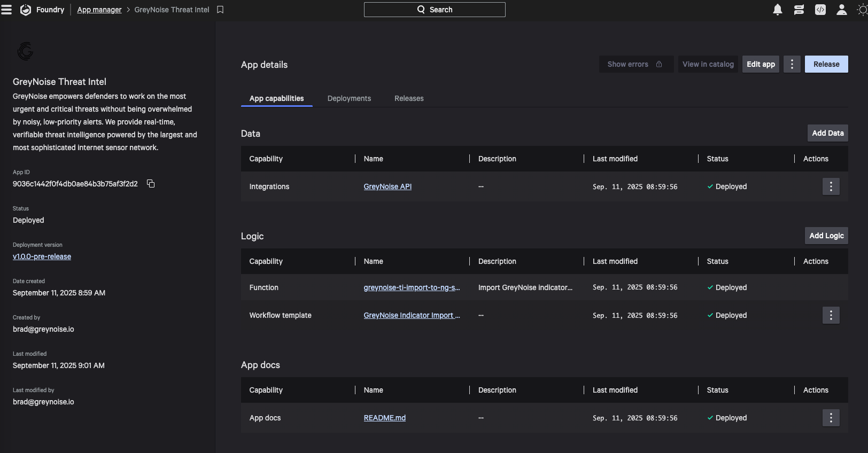868x453 pixels.
Task: Open actions menu for Workflow template row
Action: coord(831,315)
